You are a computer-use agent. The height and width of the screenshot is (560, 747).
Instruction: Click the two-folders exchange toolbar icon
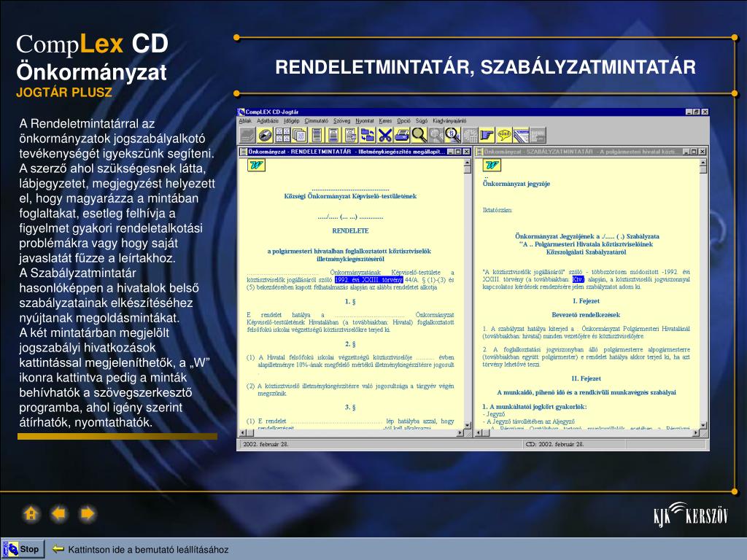click(x=368, y=135)
